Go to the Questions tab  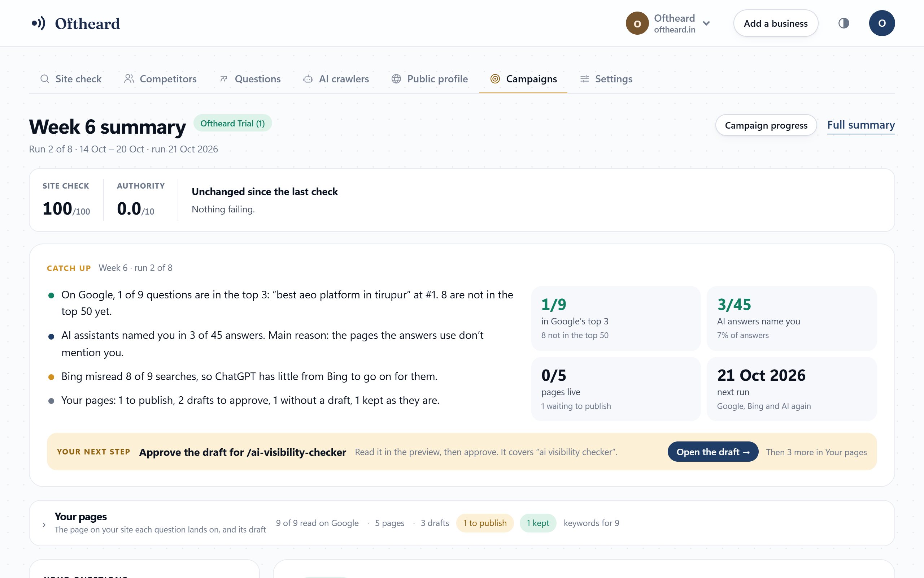(x=250, y=79)
